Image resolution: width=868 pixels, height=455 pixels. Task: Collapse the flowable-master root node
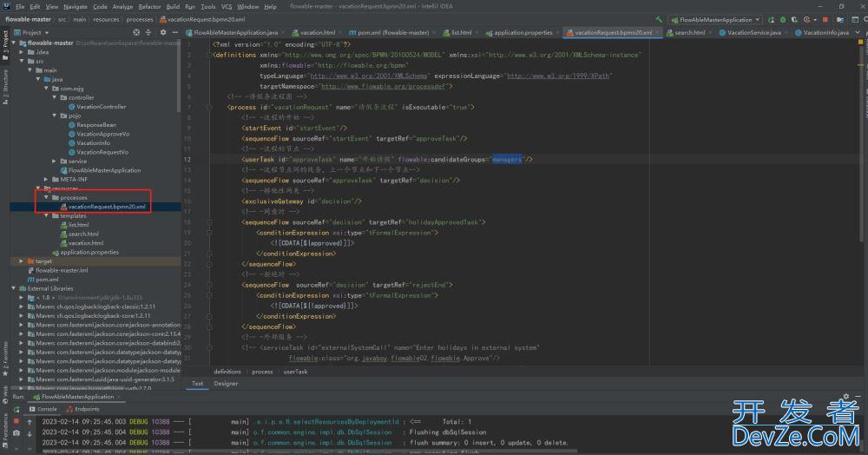tap(14, 43)
